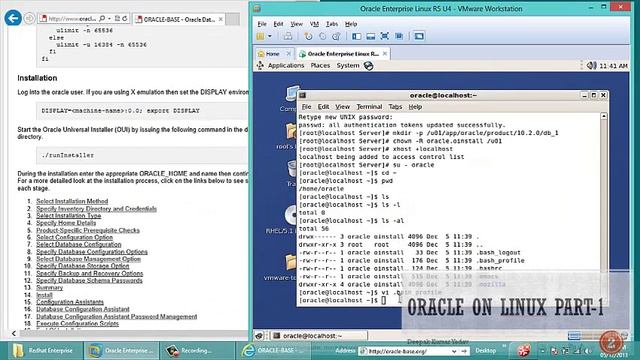Click the VMware console view icon

[x=419, y=36]
